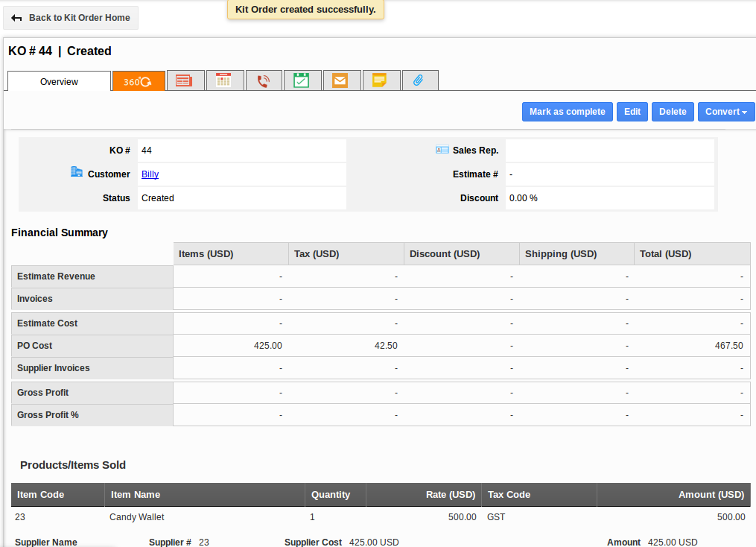Delete this kit order
The image size is (756, 547).
(x=673, y=111)
